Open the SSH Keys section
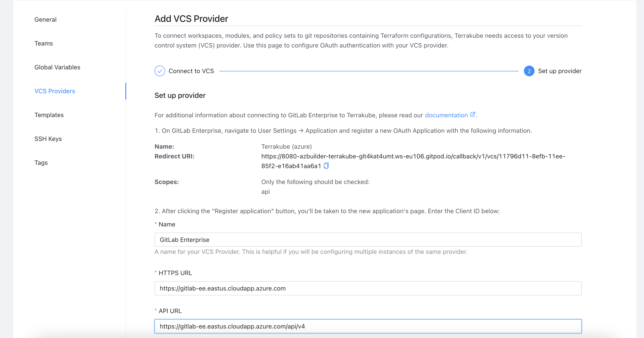The height and width of the screenshot is (338, 644). tap(48, 139)
